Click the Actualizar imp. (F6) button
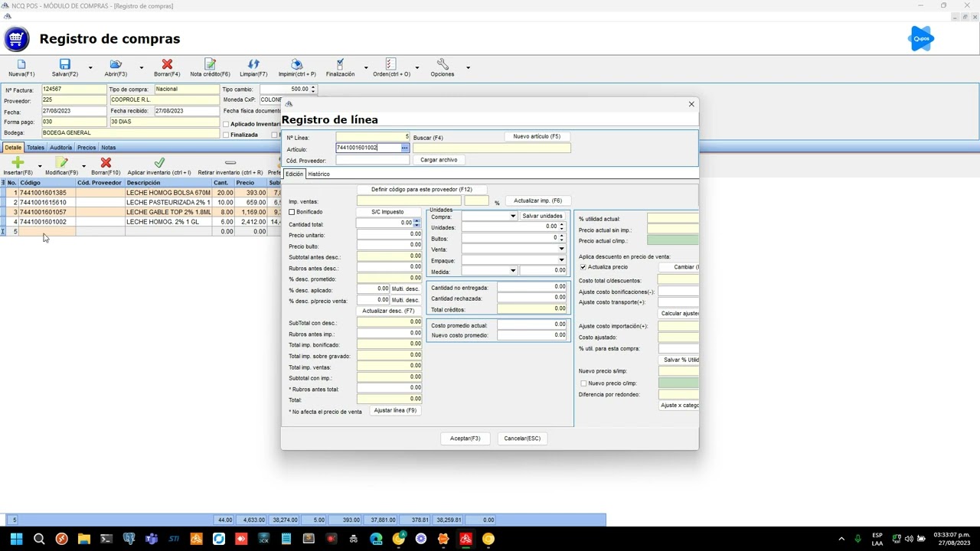Viewport: 980px width, 551px height. pyautogui.click(x=537, y=201)
